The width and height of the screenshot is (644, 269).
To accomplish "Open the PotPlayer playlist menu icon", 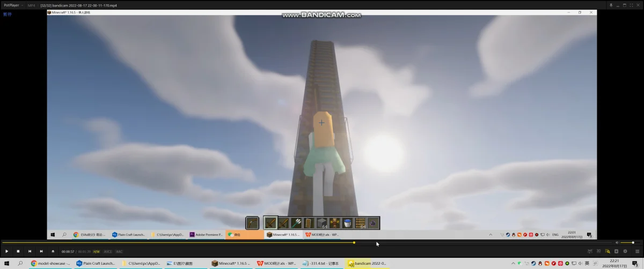I will 636,251.
